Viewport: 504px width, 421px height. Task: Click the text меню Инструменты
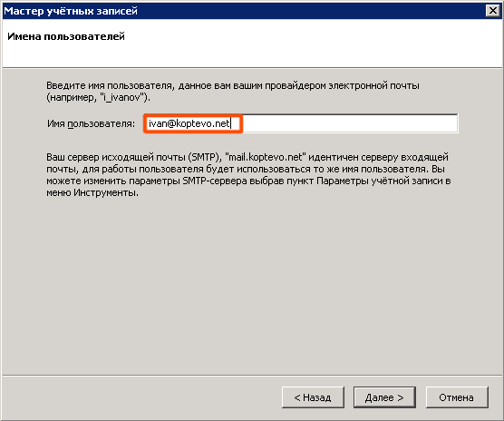point(92,193)
